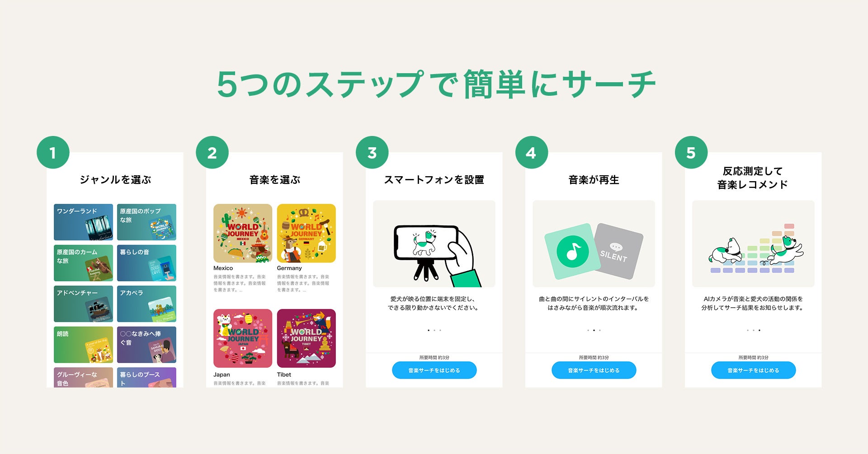Open the Tibet World Journey album
This screenshot has height=454, width=868.
click(307, 338)
